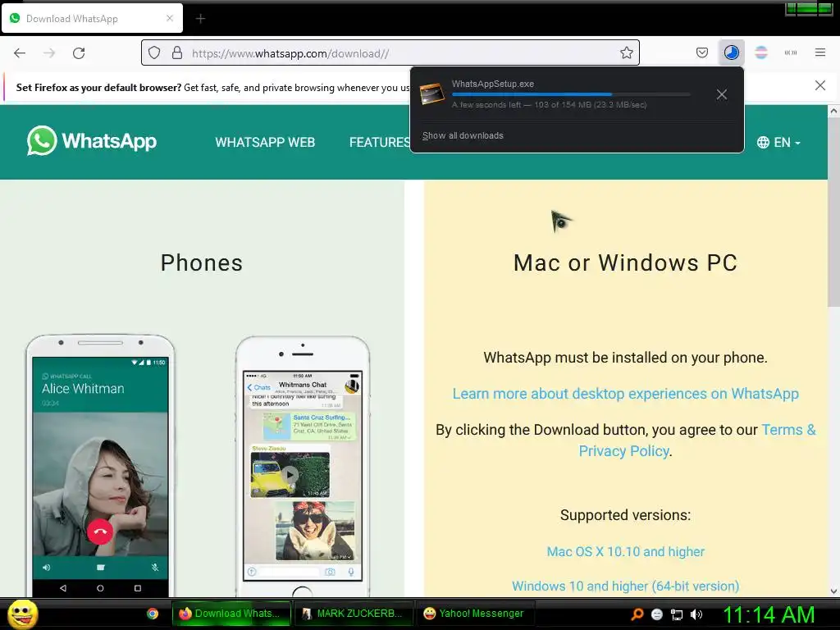This screenshot has height=630, width=840.
Task: Switch to Download WhatsApp taskbar window
Action: tap(231, 614)
